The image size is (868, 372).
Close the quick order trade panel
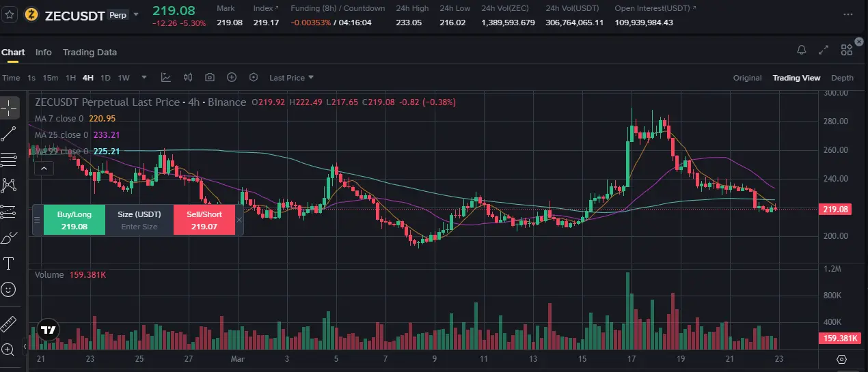pyautogui.click(x=239, y=220)
